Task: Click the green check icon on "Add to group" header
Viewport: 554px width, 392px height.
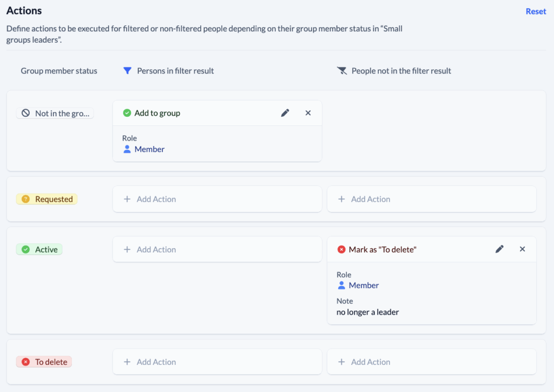Action: (x=127, y=113)
